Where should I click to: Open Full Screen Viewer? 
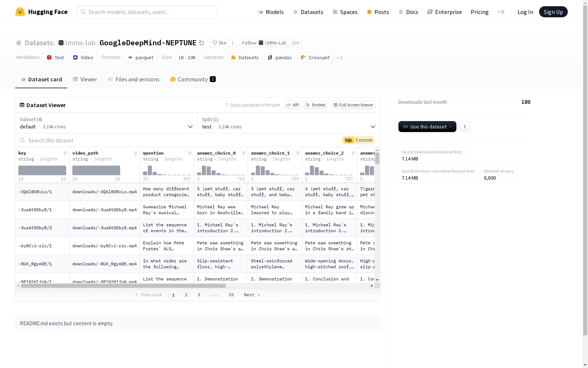353,105
